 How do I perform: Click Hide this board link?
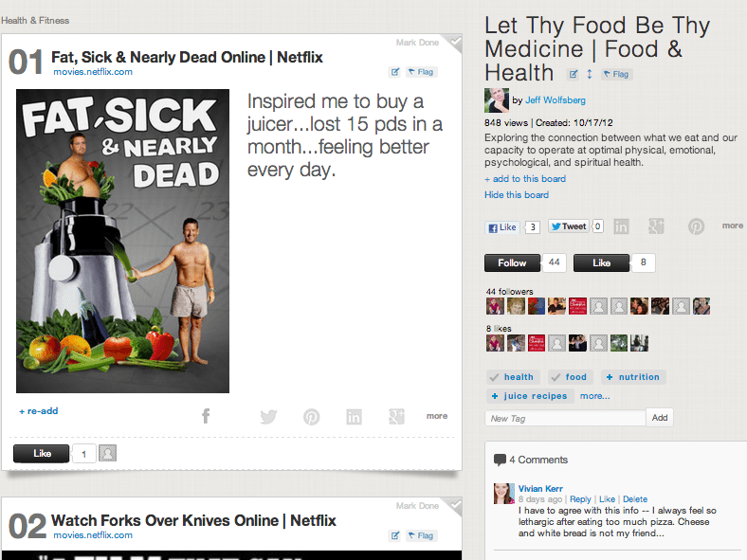[517, 195]
